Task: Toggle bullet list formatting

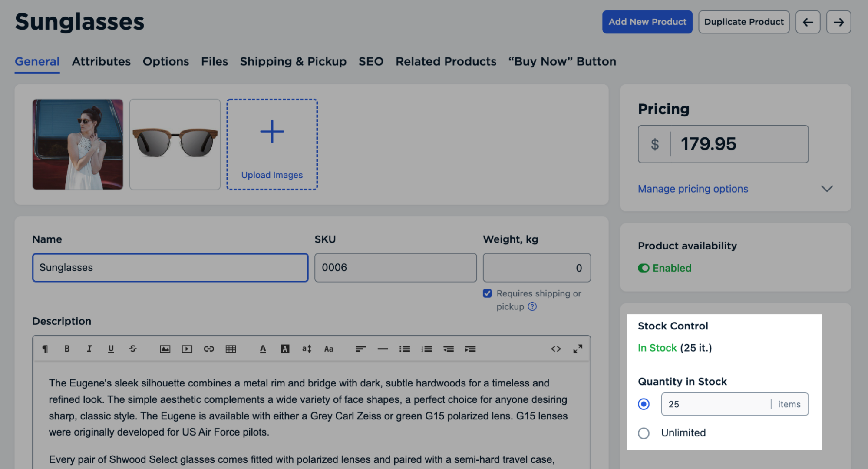Action: pyautogui.click(x=404, y=349)
